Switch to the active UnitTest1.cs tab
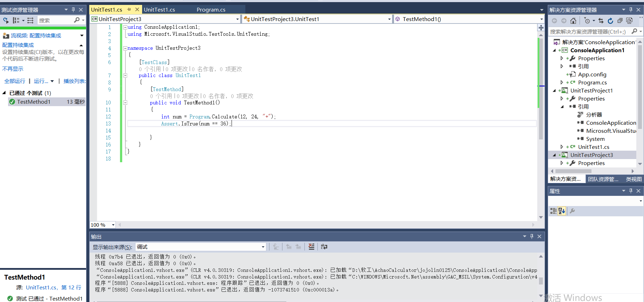The height and width of the screenshot is (302, 644). [x=107, y=10]
